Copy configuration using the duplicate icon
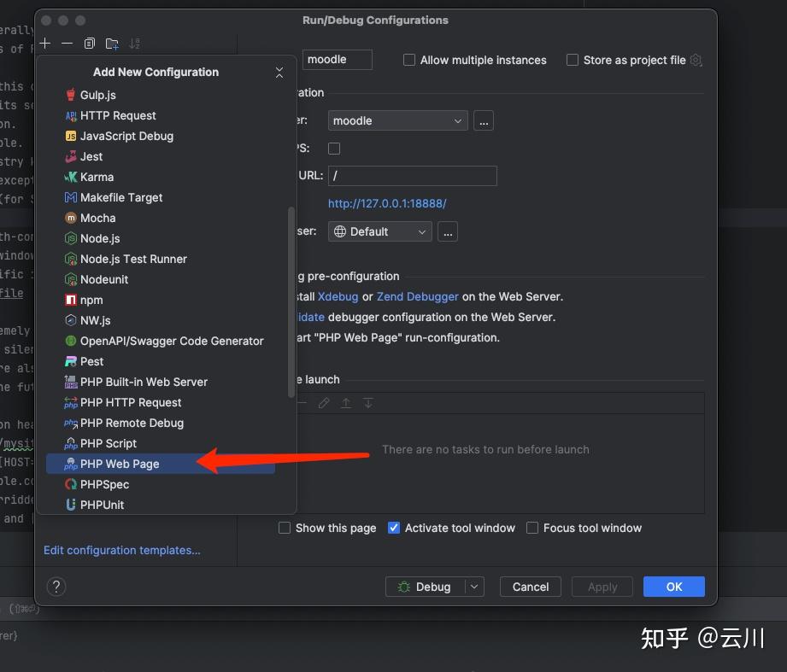The width and height of the screenshot is (787, 672). pos(90,44)
